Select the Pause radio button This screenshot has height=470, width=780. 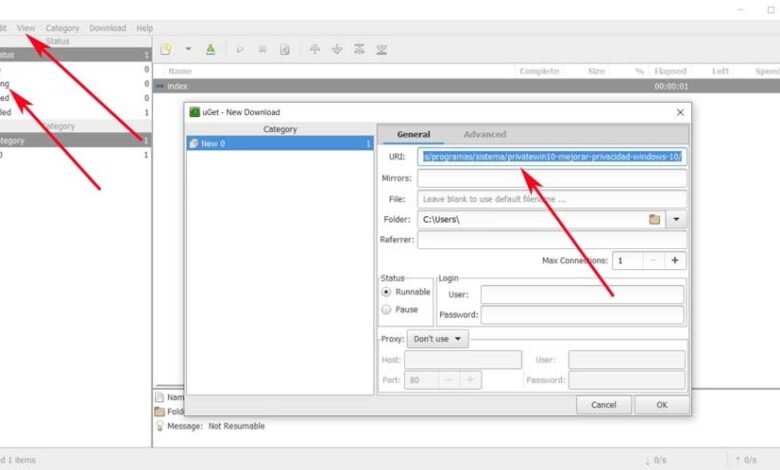(386, 309)
